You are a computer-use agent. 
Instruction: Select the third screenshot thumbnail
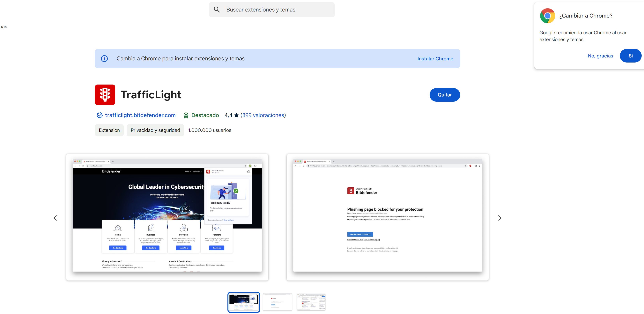tap(311, 302)
